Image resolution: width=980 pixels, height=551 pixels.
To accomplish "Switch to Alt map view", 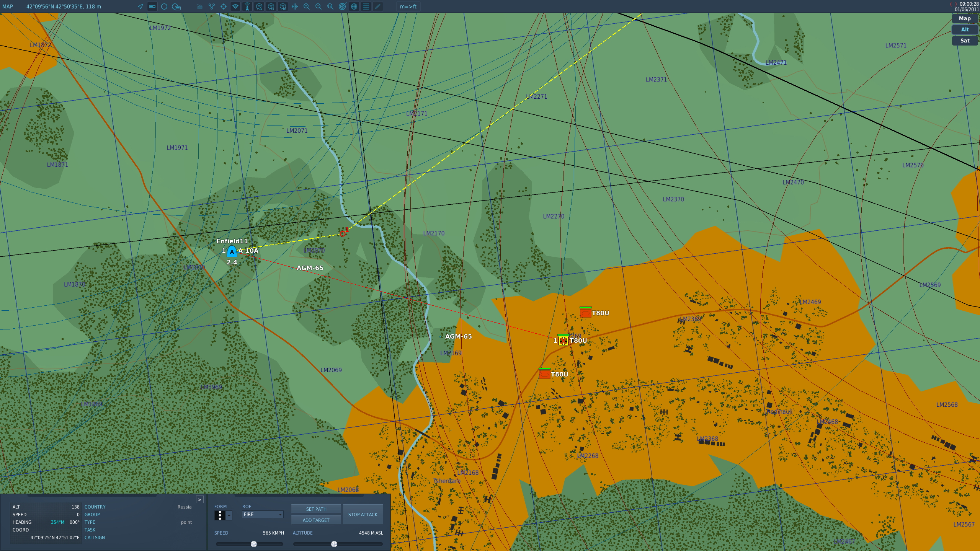I will pos(965,29).
